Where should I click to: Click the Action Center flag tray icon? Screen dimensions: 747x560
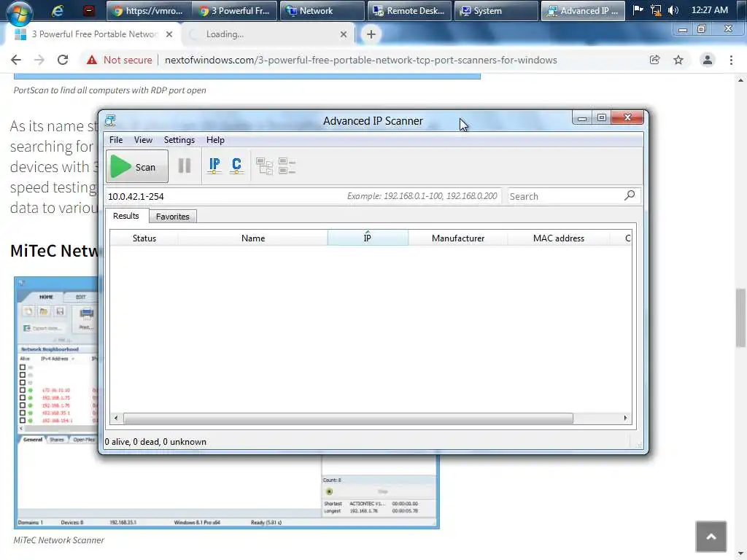pyautogui.click(x=638, y=10)
